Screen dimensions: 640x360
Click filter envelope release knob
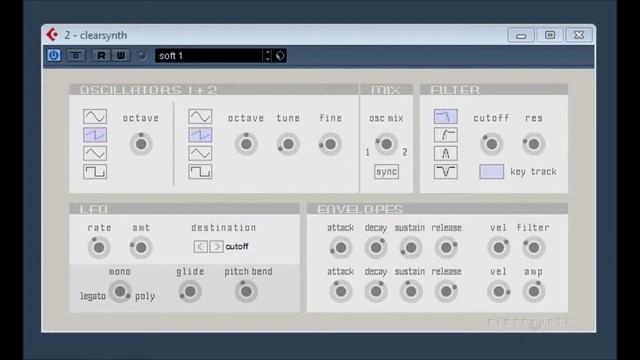coord(446,247)
